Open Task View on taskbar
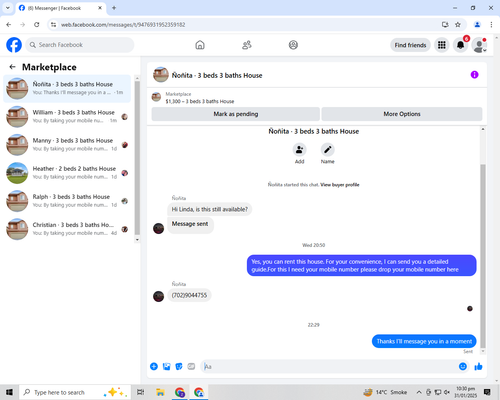The height and width of the screenshot is (400, 500). [x=141, y=392]
